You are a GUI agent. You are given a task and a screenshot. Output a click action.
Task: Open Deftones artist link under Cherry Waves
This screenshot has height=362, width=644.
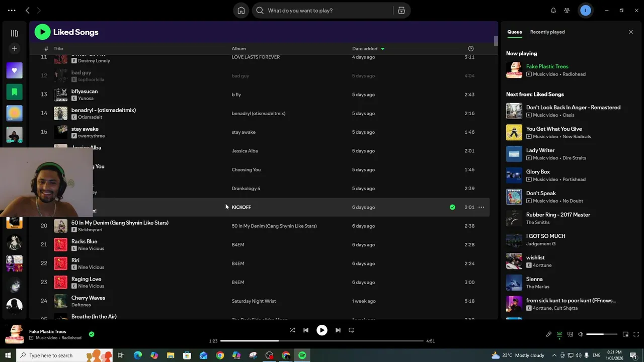coord(81,305)
